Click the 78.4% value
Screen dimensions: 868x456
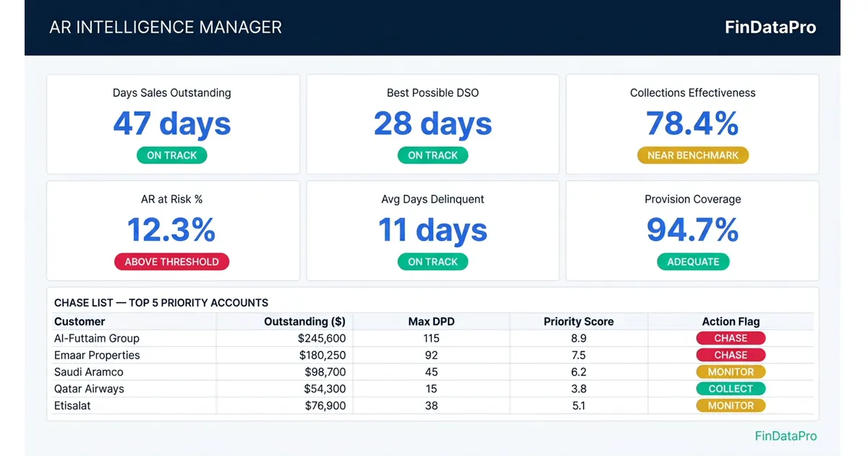pos(692,124)
